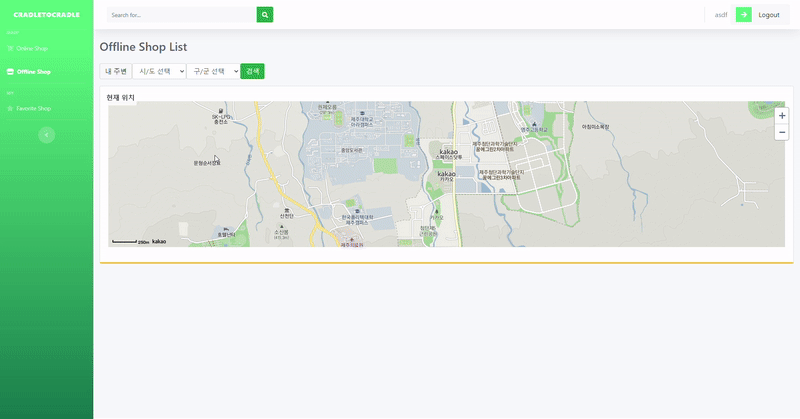Click 제주대학교 아라캠퍼스 label on map
Viewport: 800px width, 419px height.
click(x=362, y=119)
